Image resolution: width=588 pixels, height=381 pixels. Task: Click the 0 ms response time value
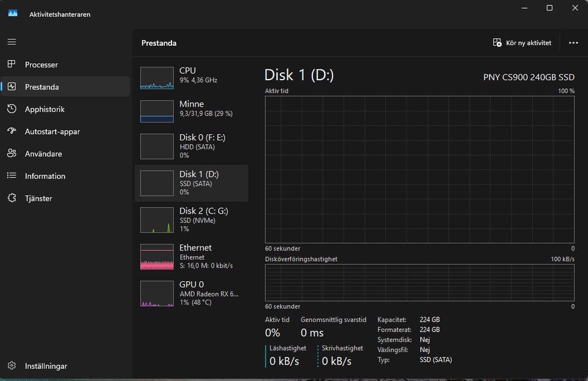(312, 333)
